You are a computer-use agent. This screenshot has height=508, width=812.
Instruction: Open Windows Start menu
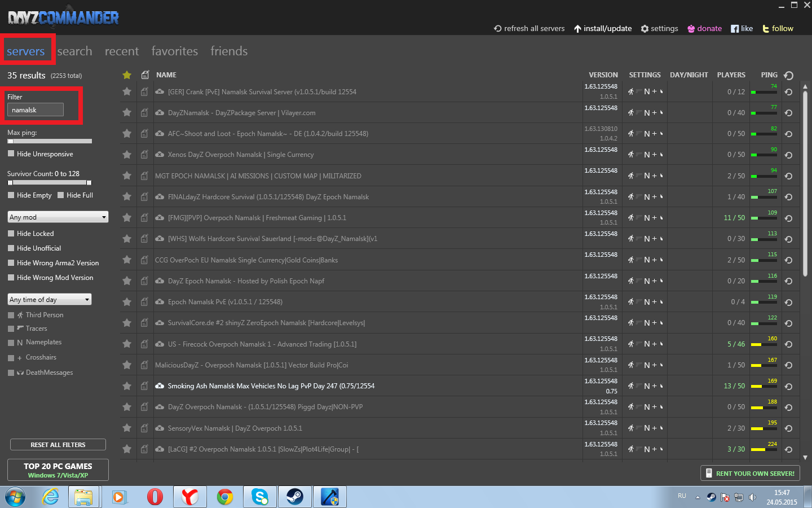15,497
